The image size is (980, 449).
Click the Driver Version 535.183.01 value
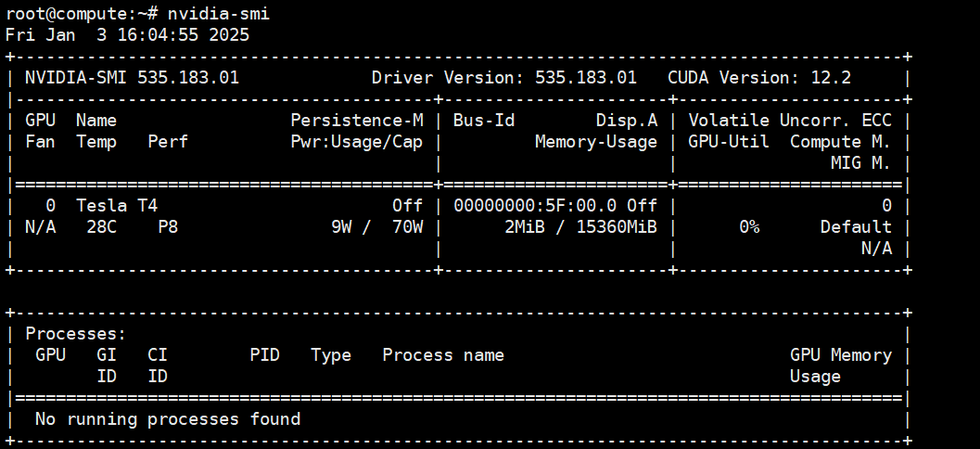(585, 78)
